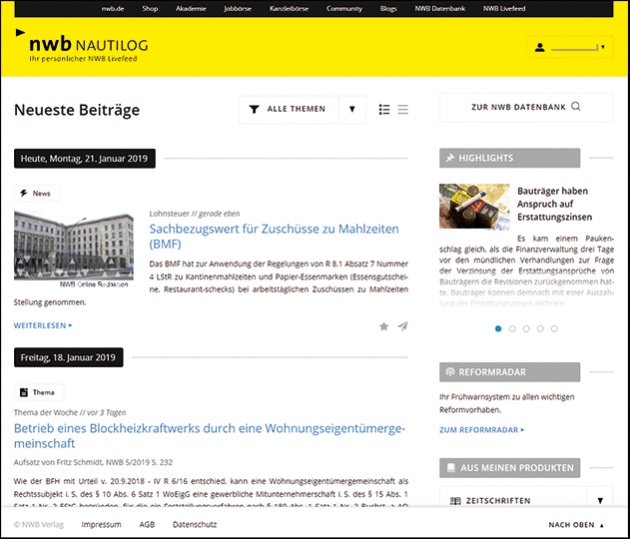Click the search magnifier in NWB Datenbank button
The image size is (630, 539).
pos(575,106)
